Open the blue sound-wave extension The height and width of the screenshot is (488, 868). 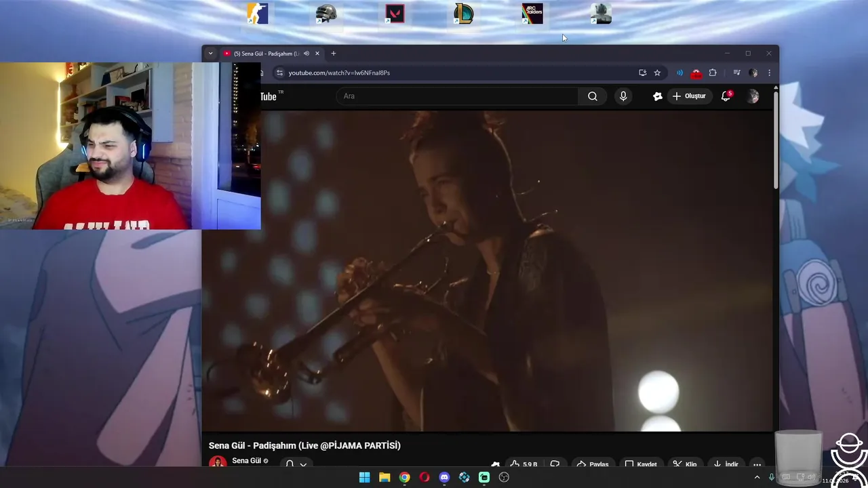coord(679,73)
